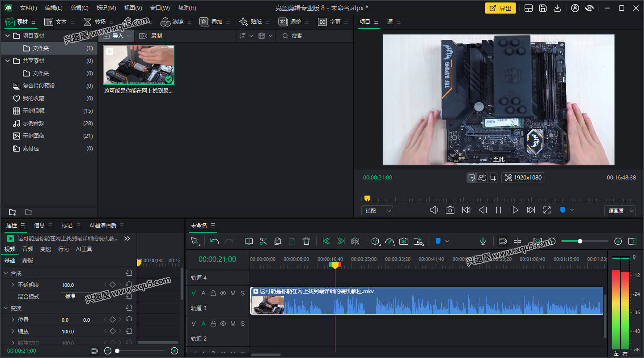Take a snapshot of the preview with camera icon
The image size is (644, 358).
[x=450, y=210]
